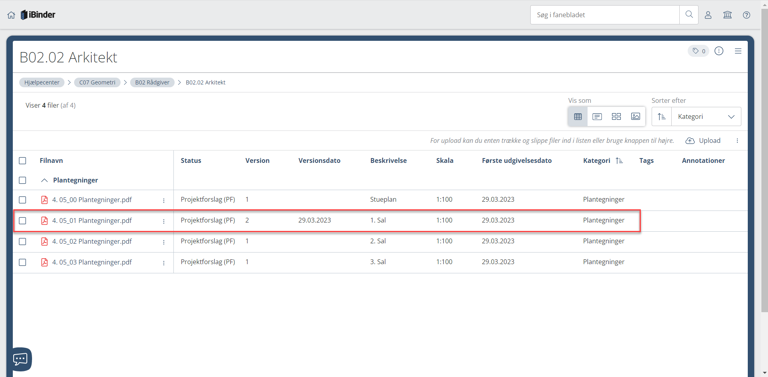Click Versionsdato 29.03.2023 of 05_01 row
Image resolution: width=768 pixels, height=377 pixels.
(314, 221)
